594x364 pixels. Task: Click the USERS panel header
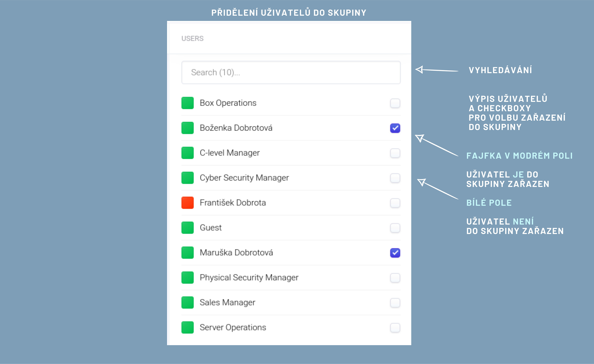[x=192, y=38]
